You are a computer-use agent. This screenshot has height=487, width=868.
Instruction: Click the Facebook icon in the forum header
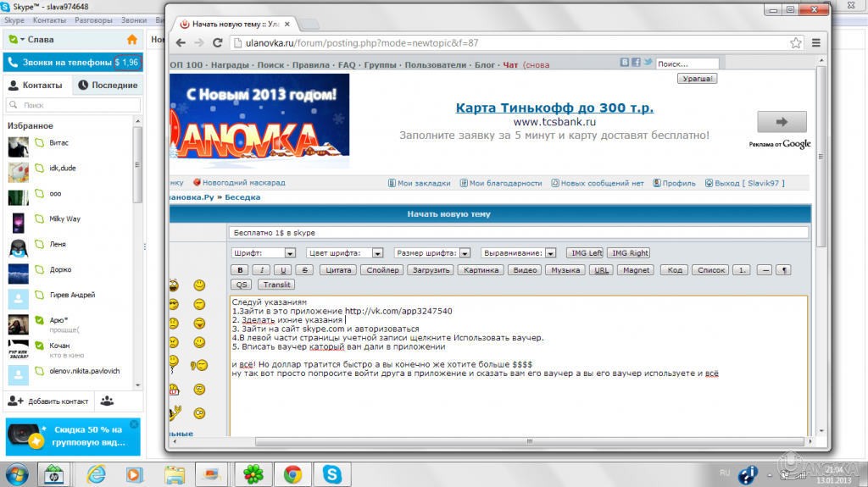pos(636,62)
